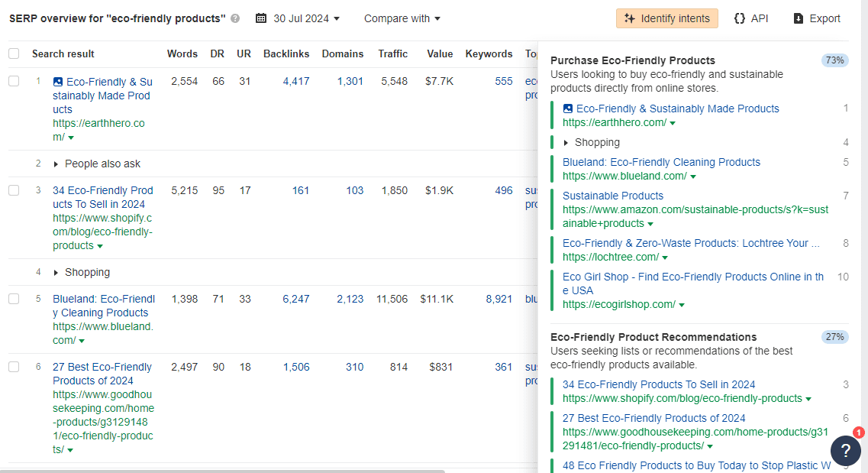868x473 pixels.
Task: Sort by the Value column header
Action: tap(440, 53)
